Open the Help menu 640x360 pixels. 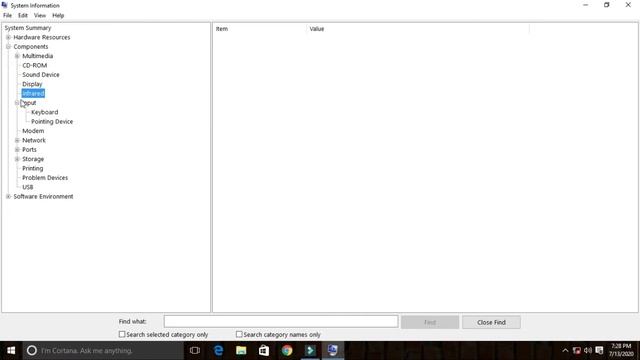pyautogui.click(x=58, y=15)
